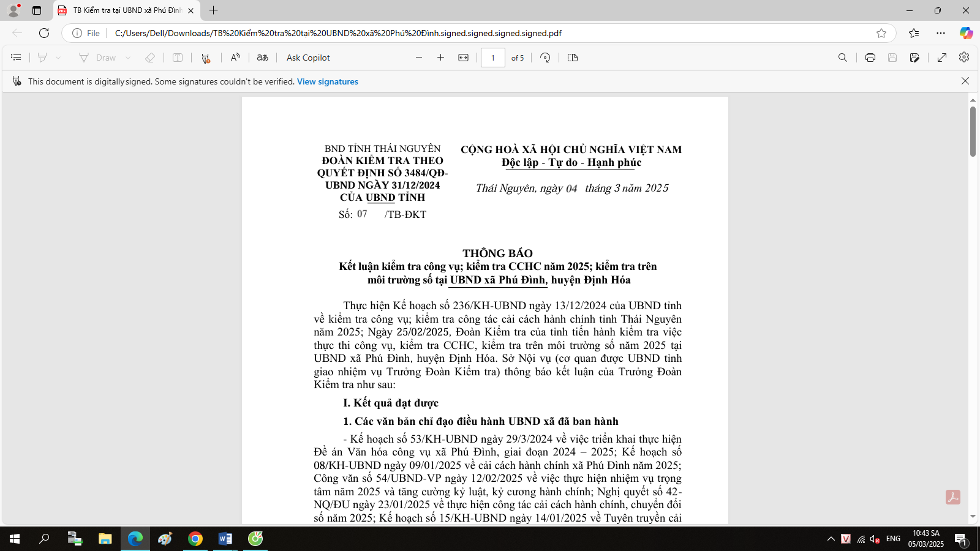Toggle Fit to width

pyautogui.click(x=464, y=58)
